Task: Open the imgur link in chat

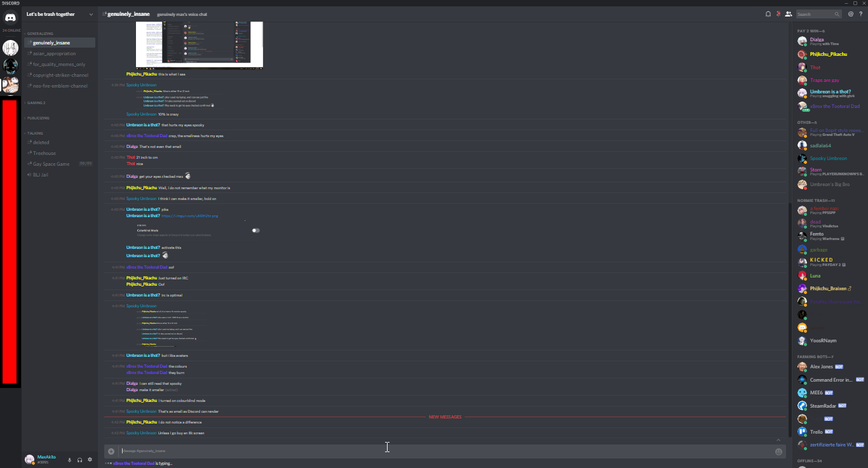Action: click(189, 216)
